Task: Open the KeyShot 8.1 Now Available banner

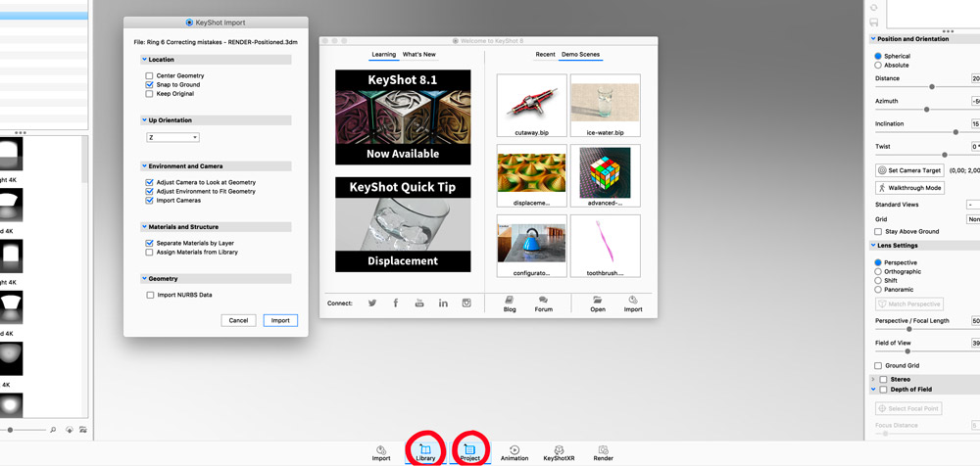Action: pyautogui.click(x=403, y=117)
